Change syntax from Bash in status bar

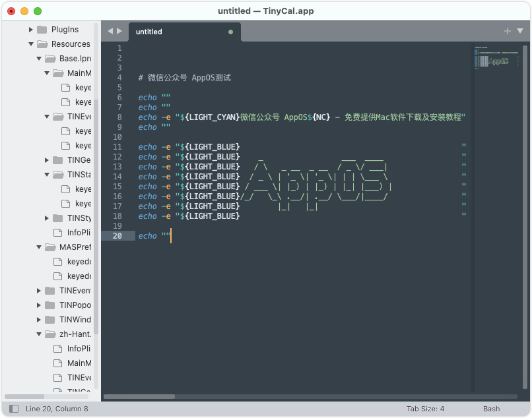(x=491, y=409)
